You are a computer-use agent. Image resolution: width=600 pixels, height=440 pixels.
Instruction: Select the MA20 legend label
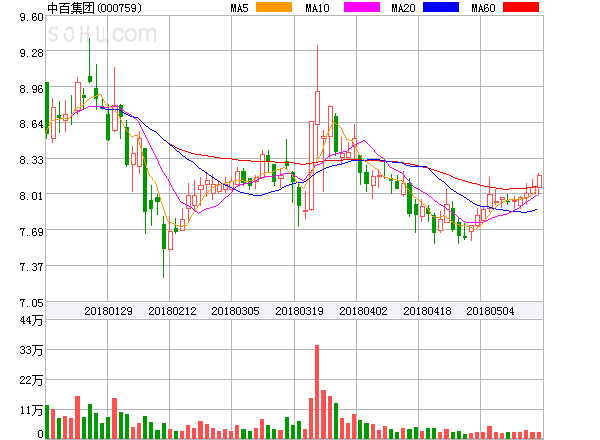point(403,8)
